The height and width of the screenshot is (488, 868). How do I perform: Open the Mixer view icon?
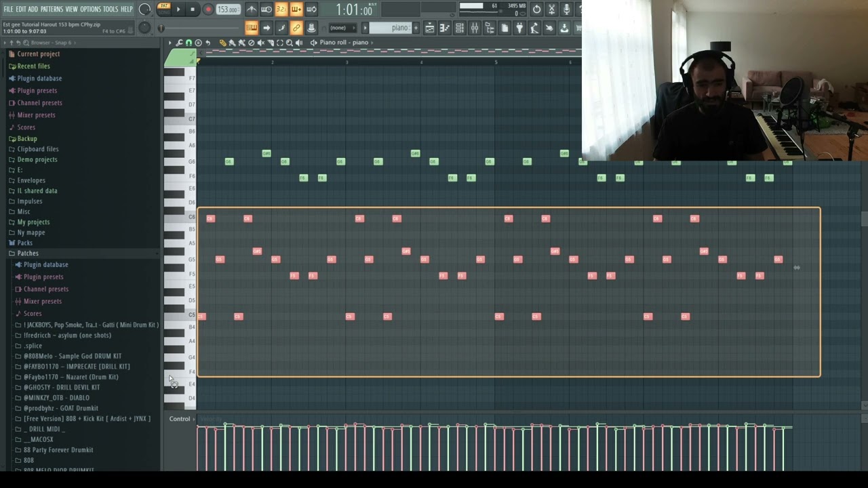475,28
